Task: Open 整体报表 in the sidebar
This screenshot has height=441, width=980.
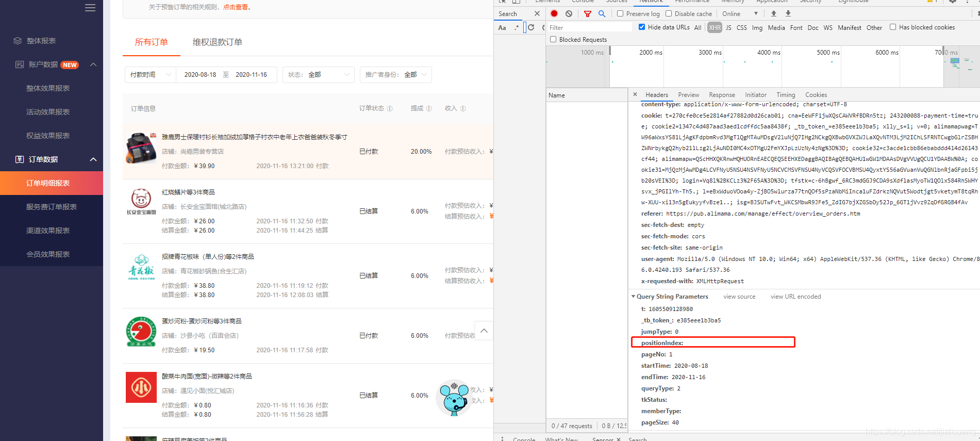Action: coord(41,41)
